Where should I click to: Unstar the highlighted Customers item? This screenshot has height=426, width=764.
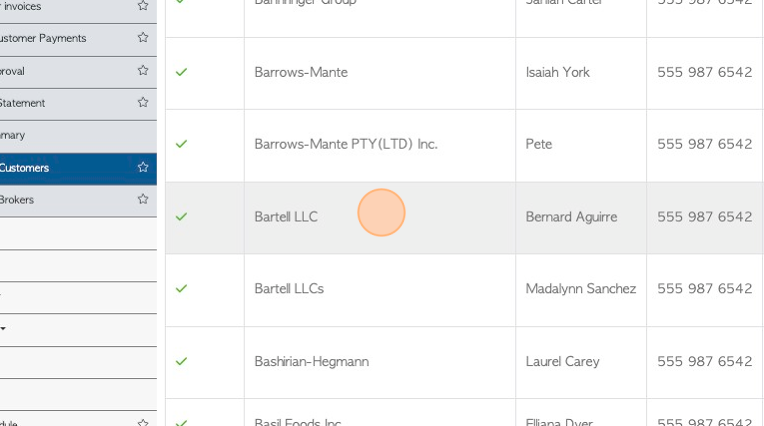pyautogui.click(x=143, y=167)
